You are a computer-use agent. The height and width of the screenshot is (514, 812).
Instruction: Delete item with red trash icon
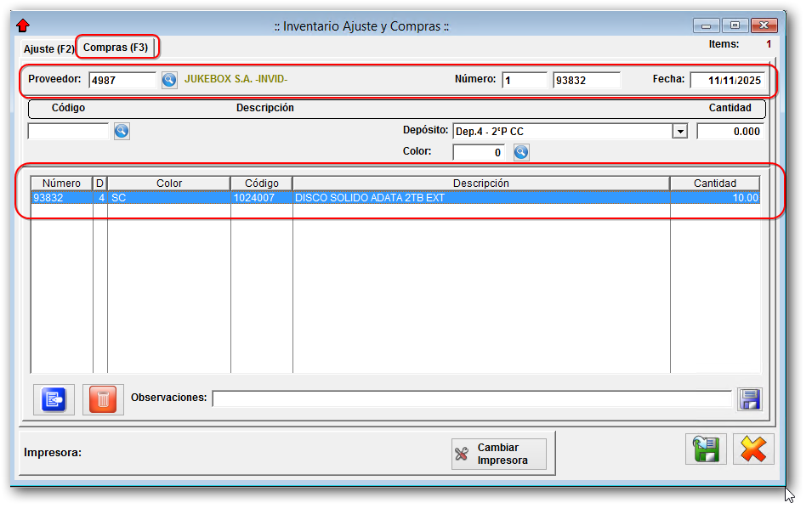pos(103,399)
